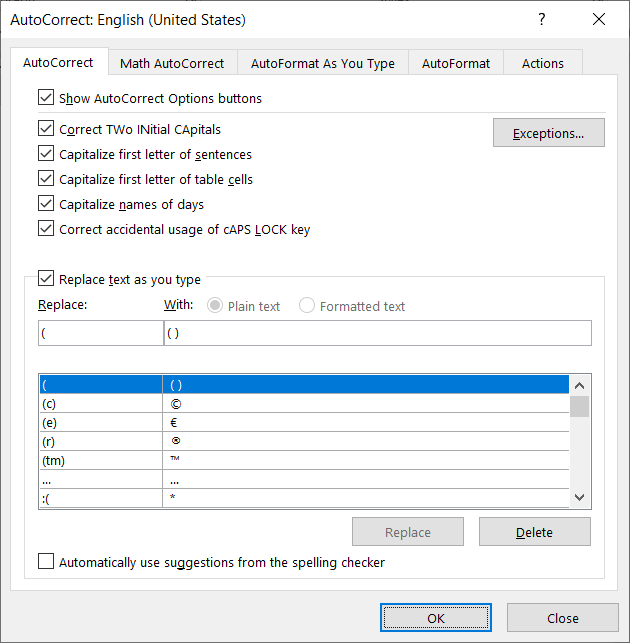The height and width of the screenshot is (643, 630).
Task: Select the (r) registered entry
Action: 304,441
